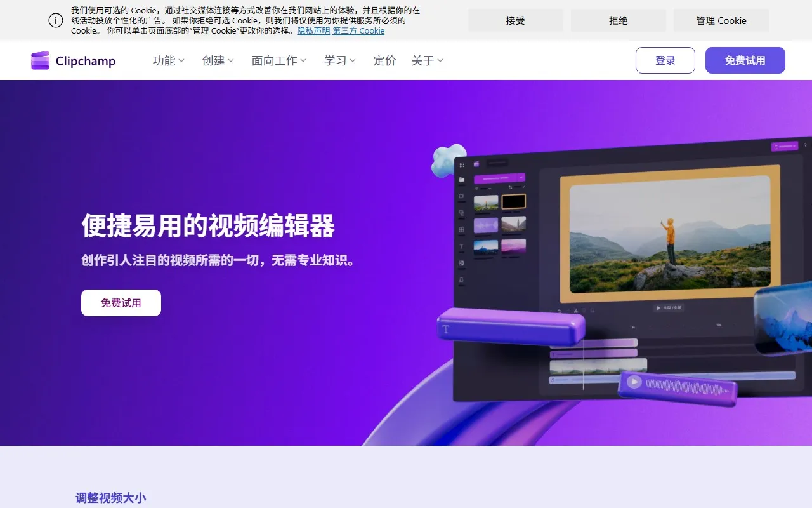Click the hero 免费试用 button
This screenshot has width=812, height=508.
(x=121, y=303)
